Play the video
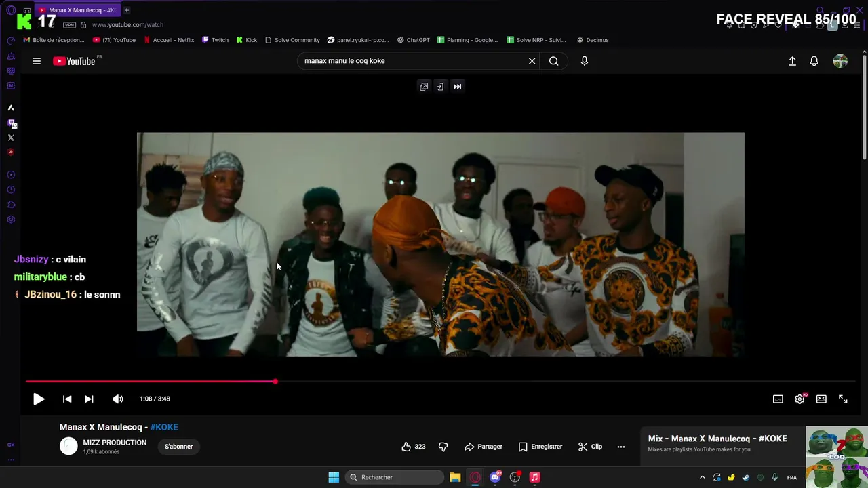The height and width of the screenshot is (488, 868). [x=39, y=399]
